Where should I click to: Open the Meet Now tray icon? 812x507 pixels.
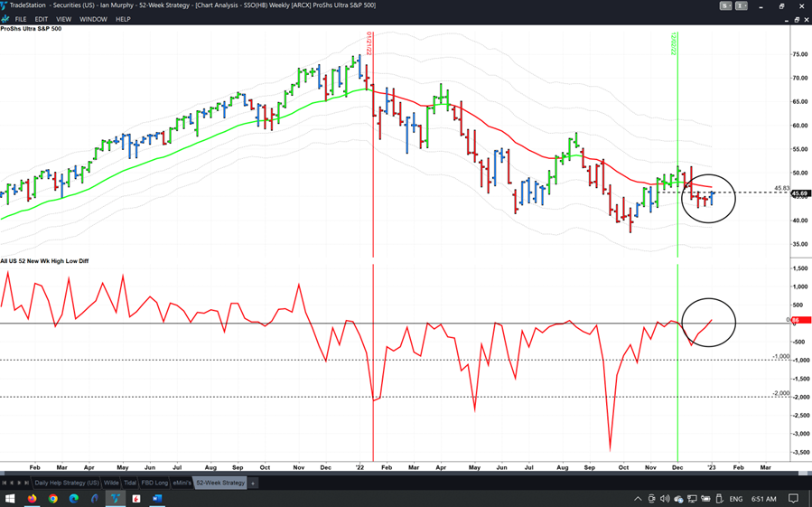point(651,499)
